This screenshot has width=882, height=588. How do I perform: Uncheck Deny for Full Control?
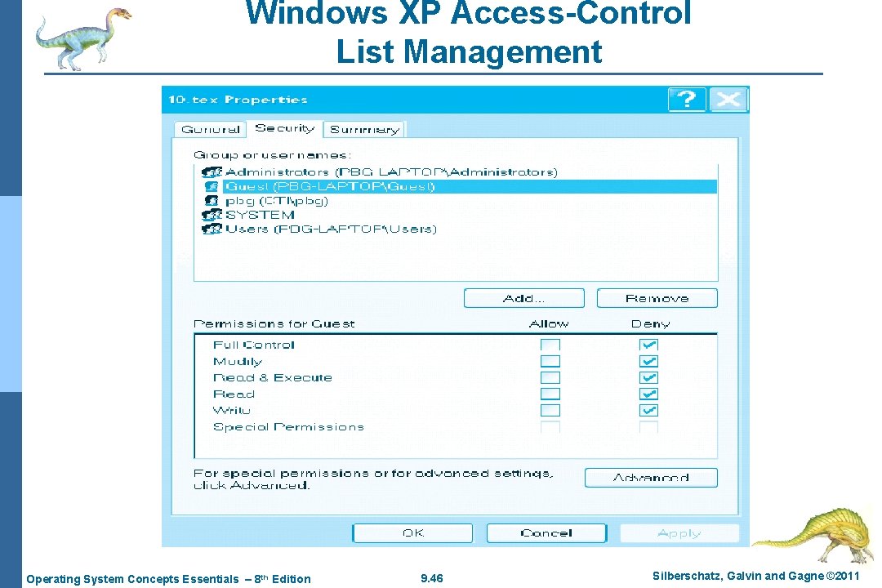(648, 345)
